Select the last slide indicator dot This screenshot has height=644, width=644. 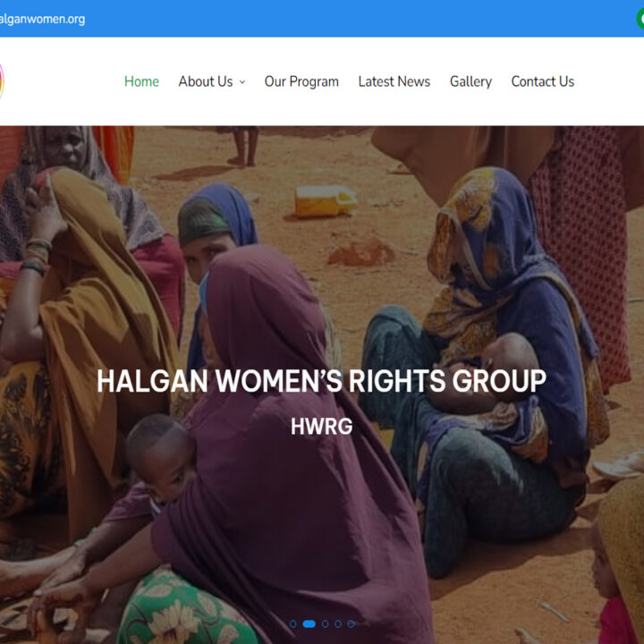(x=351, y=624)
